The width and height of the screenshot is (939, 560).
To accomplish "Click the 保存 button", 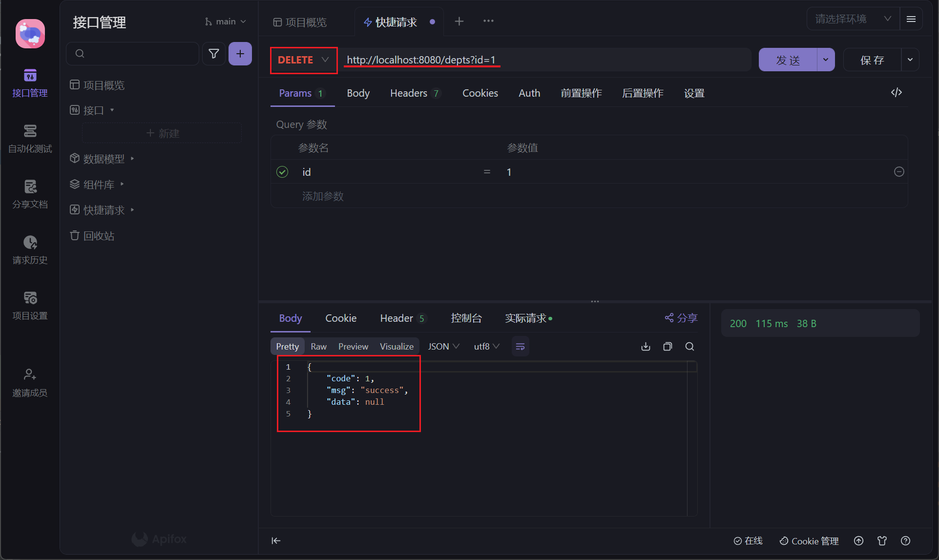I will point(872,60).
